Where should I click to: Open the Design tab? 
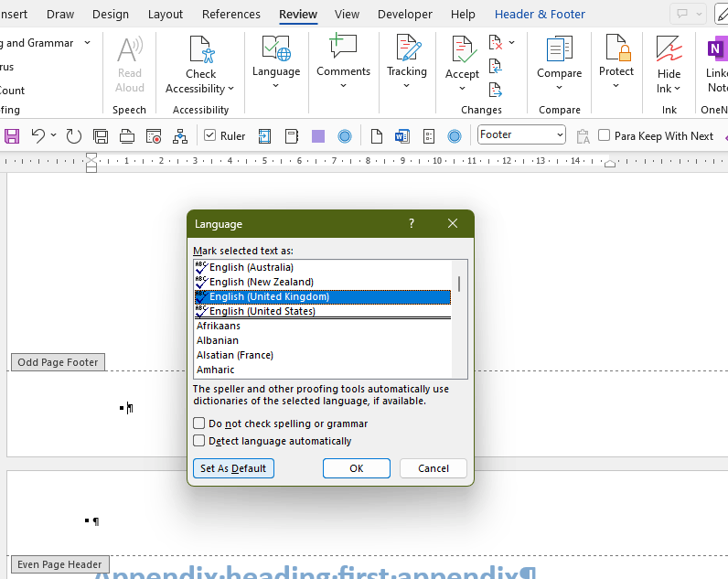(x=111, y=15)
